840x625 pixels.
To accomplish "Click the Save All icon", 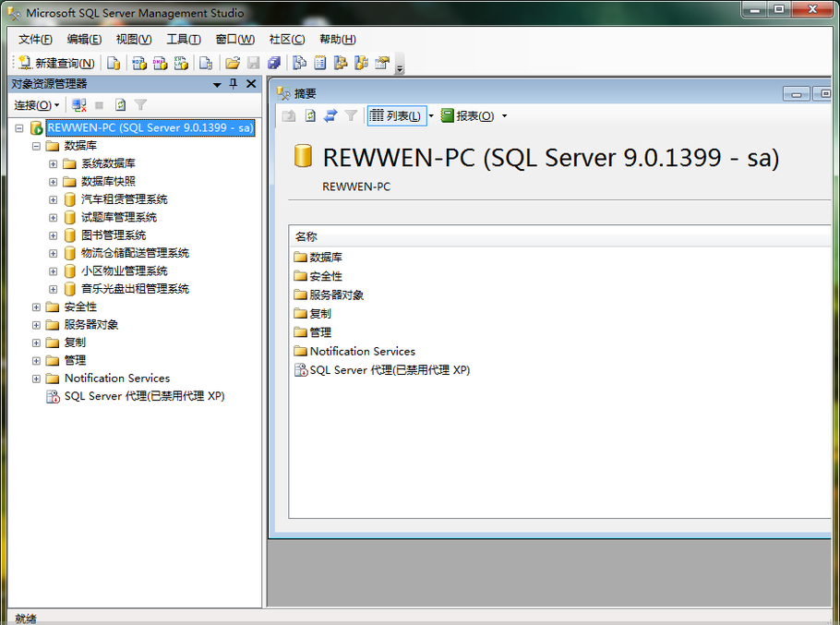I will pyautogui.click(x=274, y=63).
